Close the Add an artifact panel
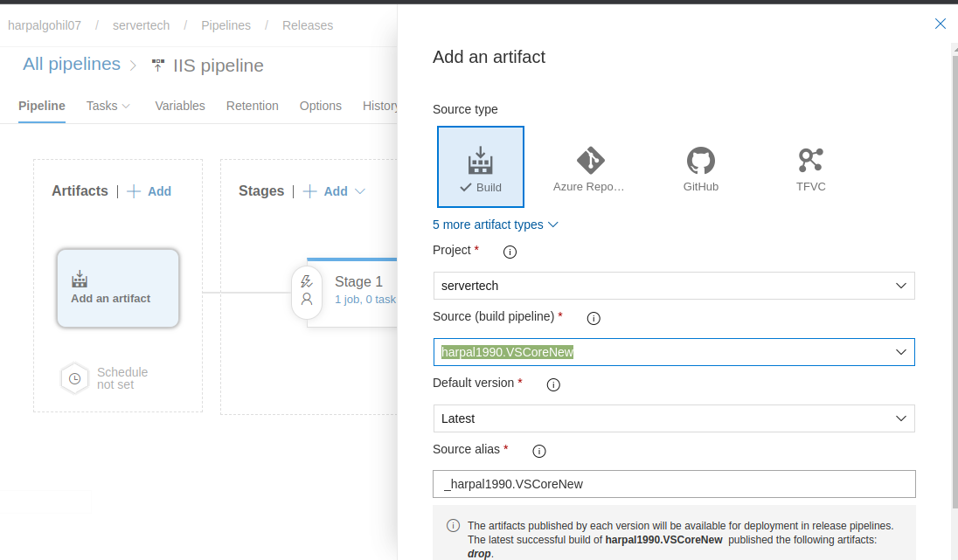 pos(940,24)
